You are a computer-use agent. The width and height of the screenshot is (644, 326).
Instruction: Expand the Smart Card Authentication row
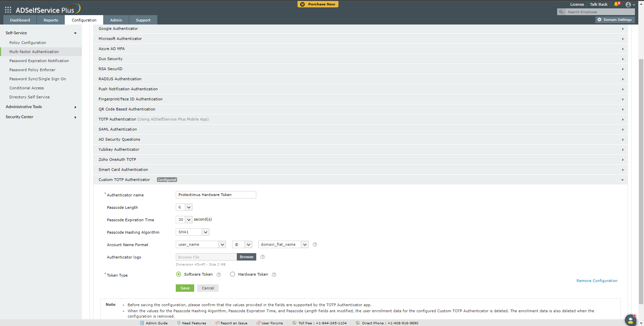point(360,170)
